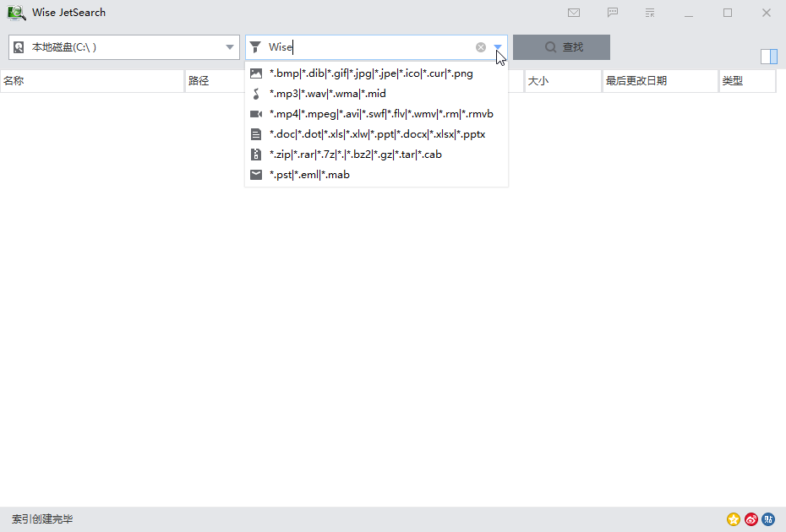Click the zip archive icon beside archive filter

256,155
